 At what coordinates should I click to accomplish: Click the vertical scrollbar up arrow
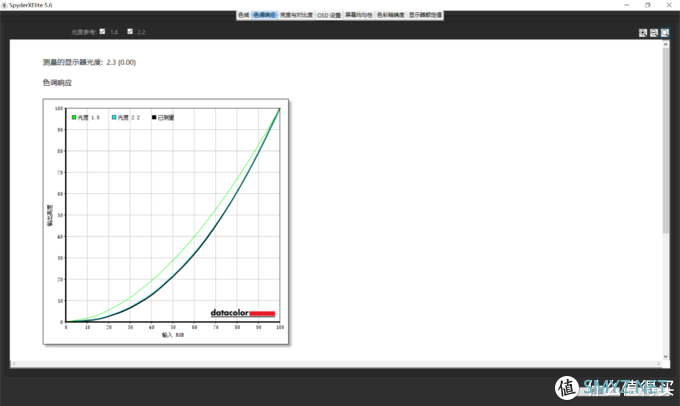coord(666,43)
